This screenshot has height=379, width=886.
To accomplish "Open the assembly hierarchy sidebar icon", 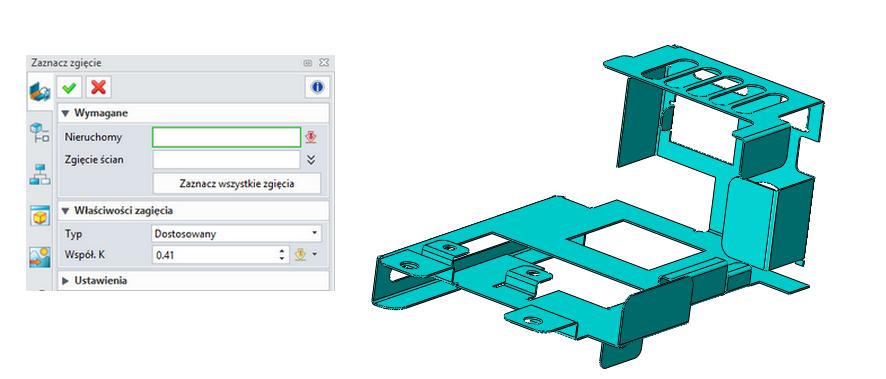I will click(x=40, y=175).
